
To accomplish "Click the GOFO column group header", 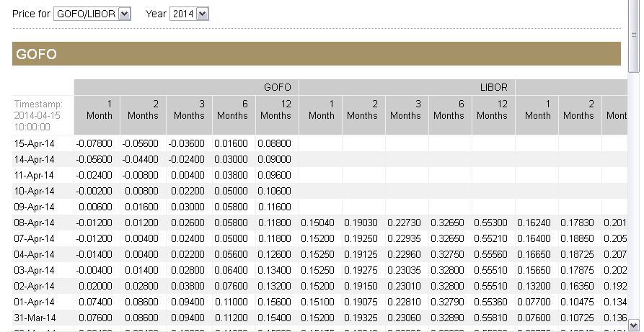I will [x=187, y=87].
